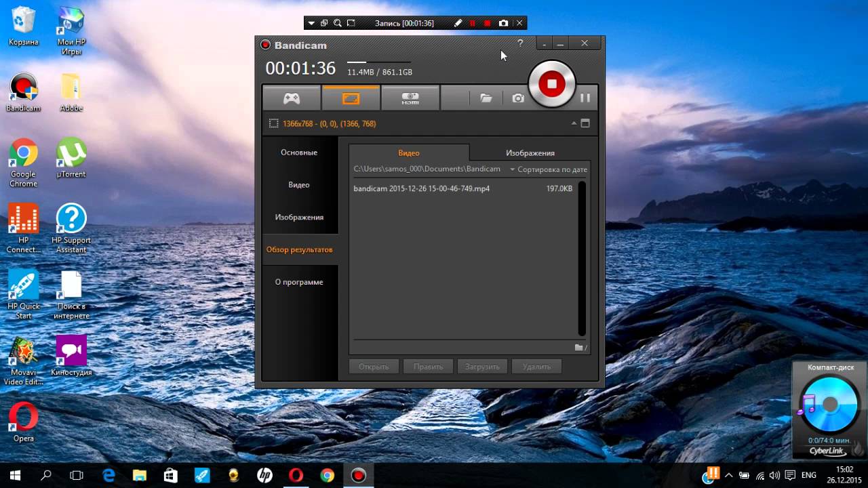The height and width of the screenshot is (488, 868).
Task: Select the Обзор результатов section
Action: pyautogui.click(x=300, y=249)
